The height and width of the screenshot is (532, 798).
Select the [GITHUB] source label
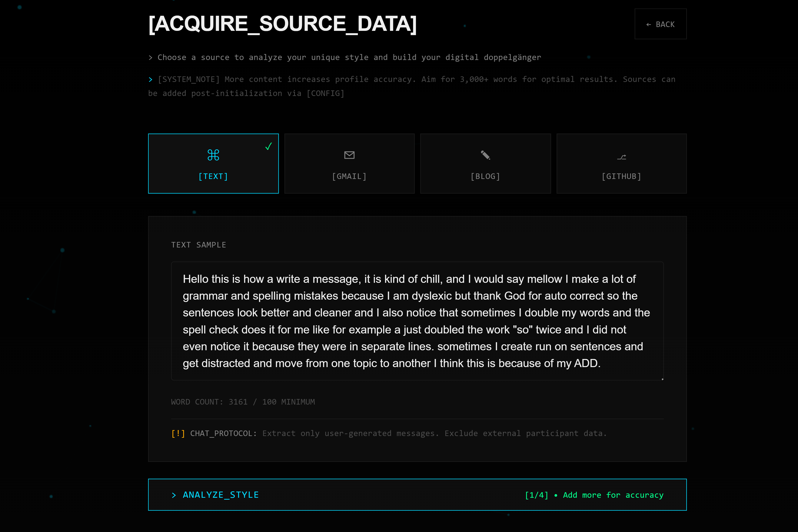click(x=621, y=176)
